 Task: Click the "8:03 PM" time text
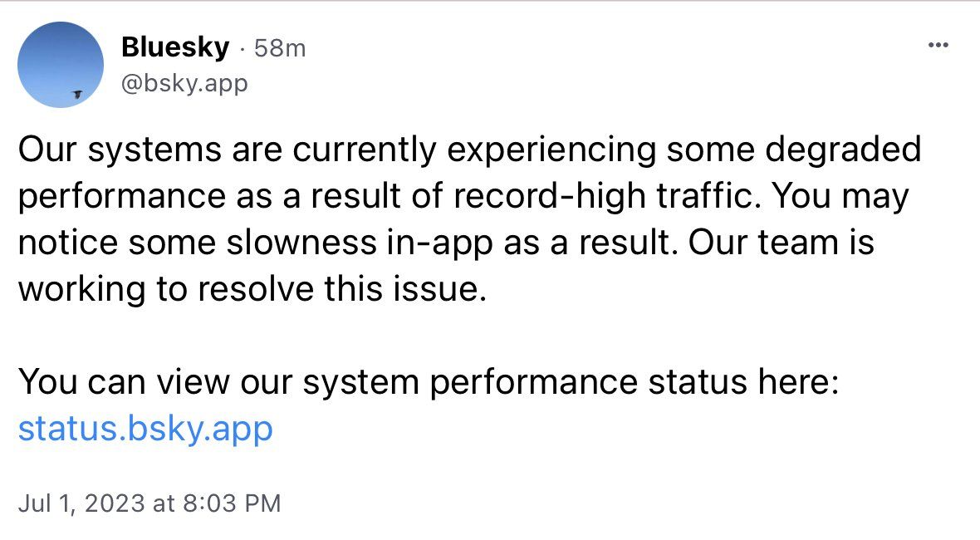click(232, 503)
